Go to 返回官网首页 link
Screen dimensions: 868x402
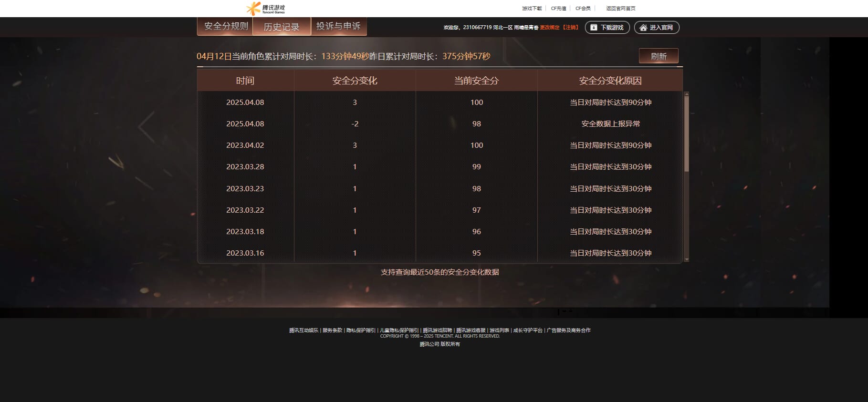(x=621, y=9)
